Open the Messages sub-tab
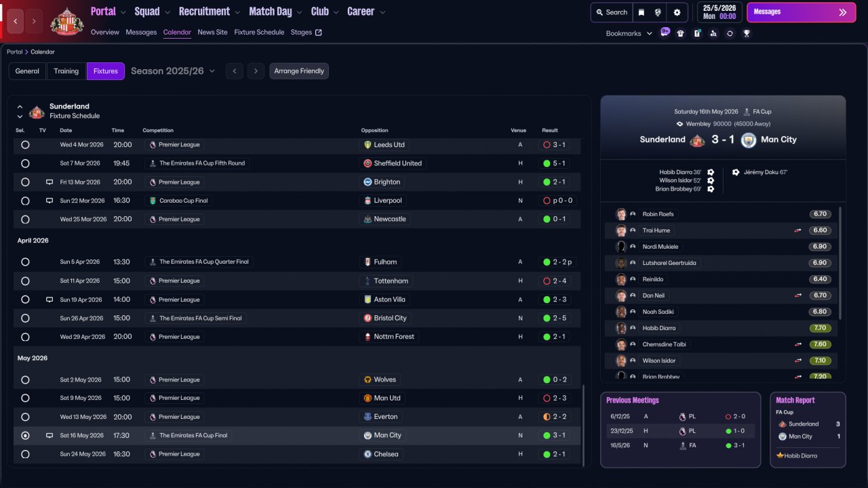Image resolution: width=868 pixels, height=488 pixels. coord(141,33)
